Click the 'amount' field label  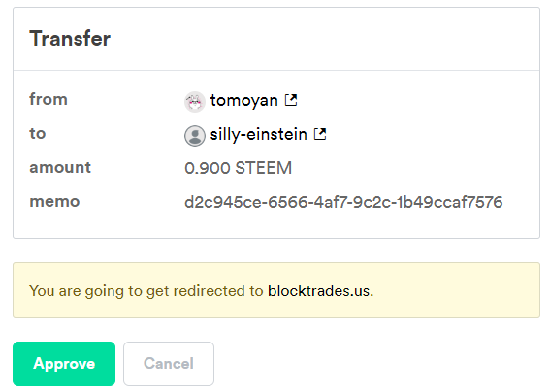[x=60, y=168]
